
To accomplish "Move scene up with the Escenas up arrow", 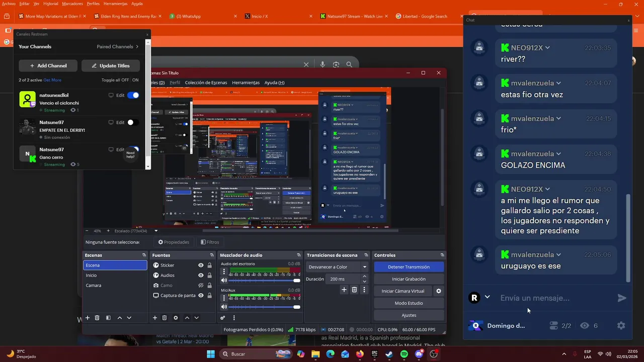I will click(120, 318).
